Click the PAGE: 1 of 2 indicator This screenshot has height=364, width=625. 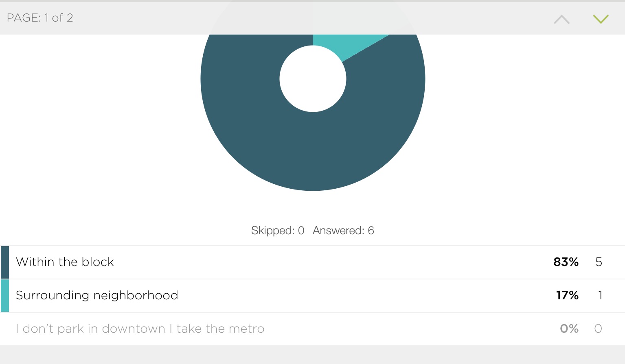40,18
